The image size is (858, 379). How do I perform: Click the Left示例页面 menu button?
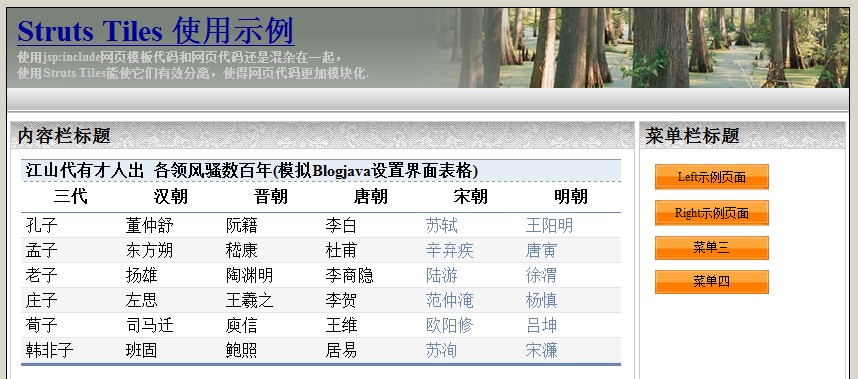[711, 177]
